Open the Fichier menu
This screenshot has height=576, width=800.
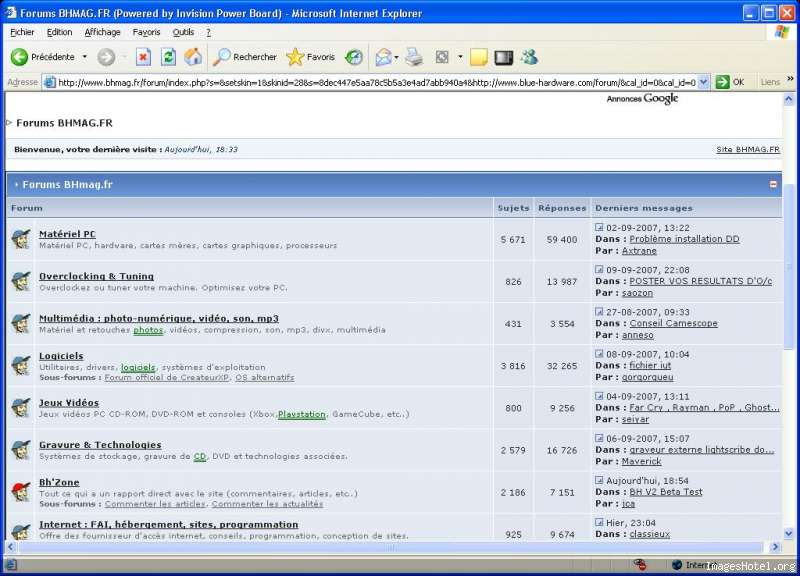(x=22, y=32)
